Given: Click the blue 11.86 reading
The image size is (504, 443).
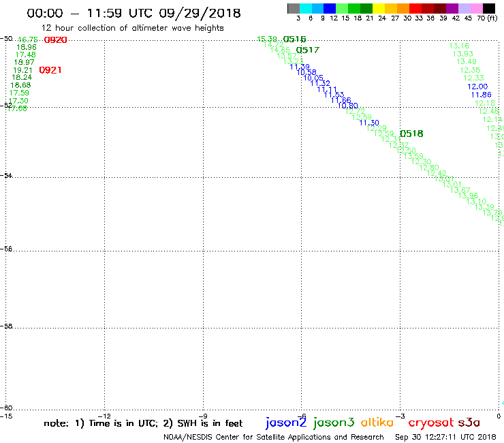Looking at the screenshot, I should pyautogui.click(x=481, y=95).
